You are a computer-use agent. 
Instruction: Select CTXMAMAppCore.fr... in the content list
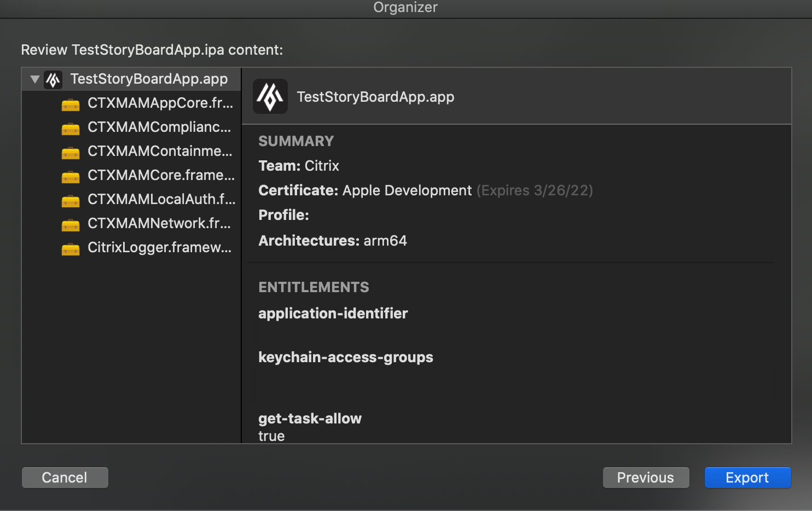click(x=160, y=103)
